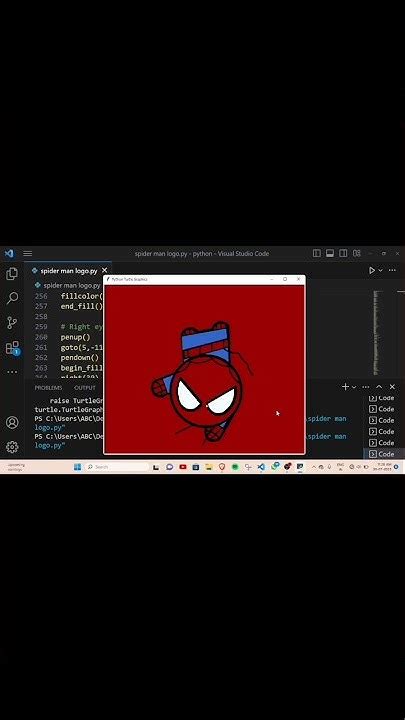Click the penup() code on line 260

pyautogui.click(x=76, y=337)
